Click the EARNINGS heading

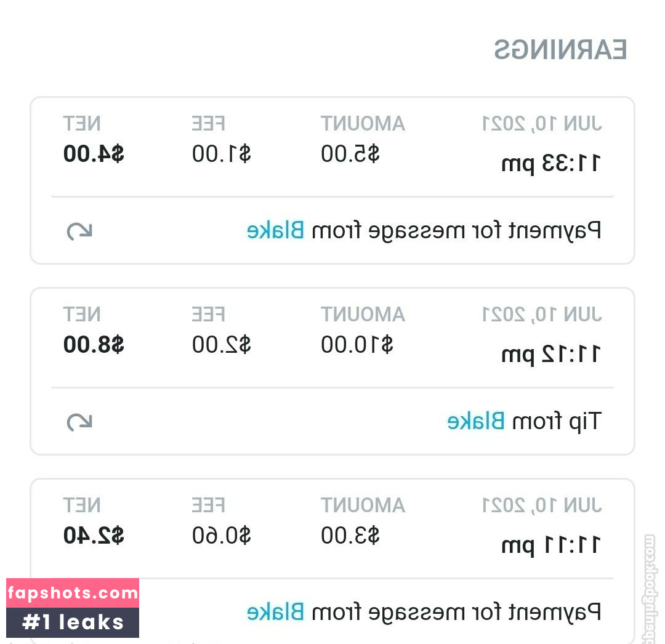coord(560,50)
